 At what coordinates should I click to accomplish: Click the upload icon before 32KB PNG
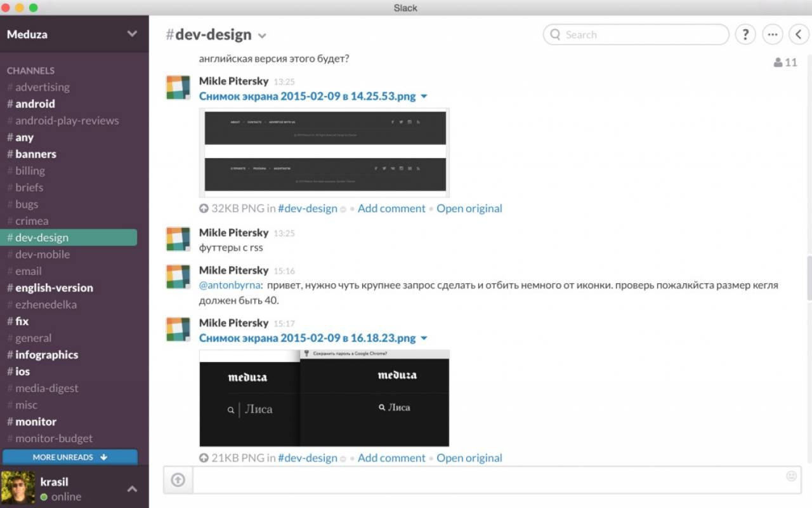tap(204, 208)
